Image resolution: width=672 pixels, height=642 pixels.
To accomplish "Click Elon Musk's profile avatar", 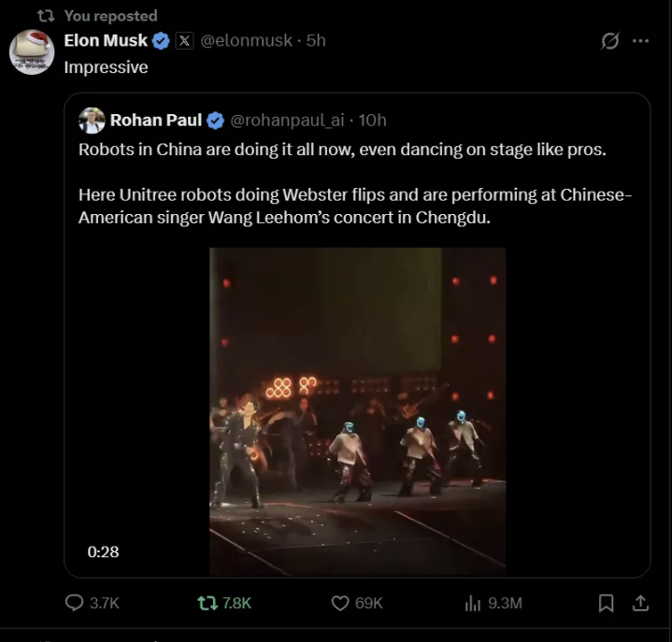I will click(x=32, y=51).
